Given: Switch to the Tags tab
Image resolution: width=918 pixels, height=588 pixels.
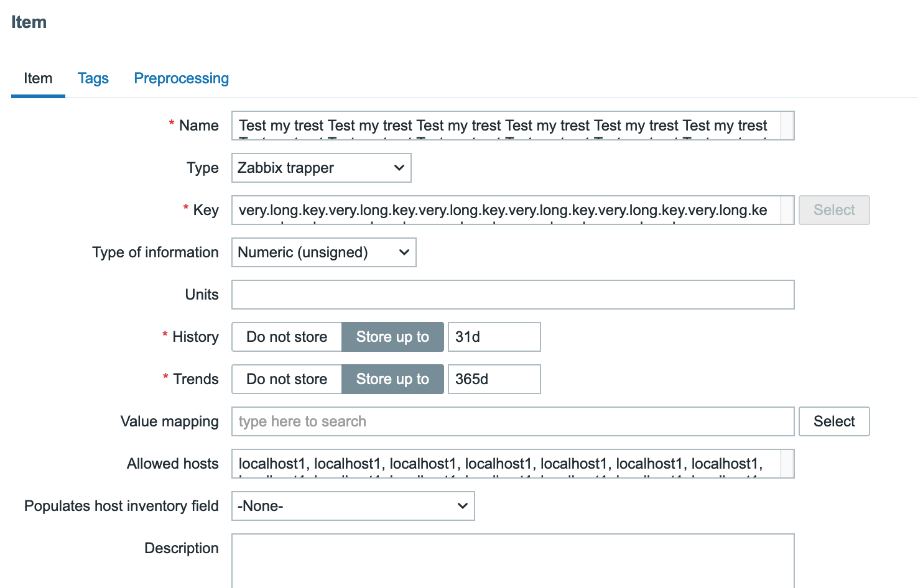Looking at the screenshot, I should pos(93,78).
